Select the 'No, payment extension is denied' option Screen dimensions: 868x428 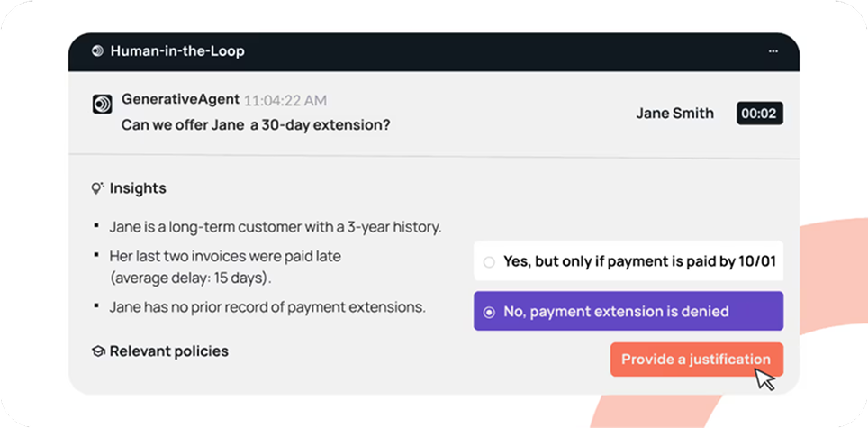(628, 311)
